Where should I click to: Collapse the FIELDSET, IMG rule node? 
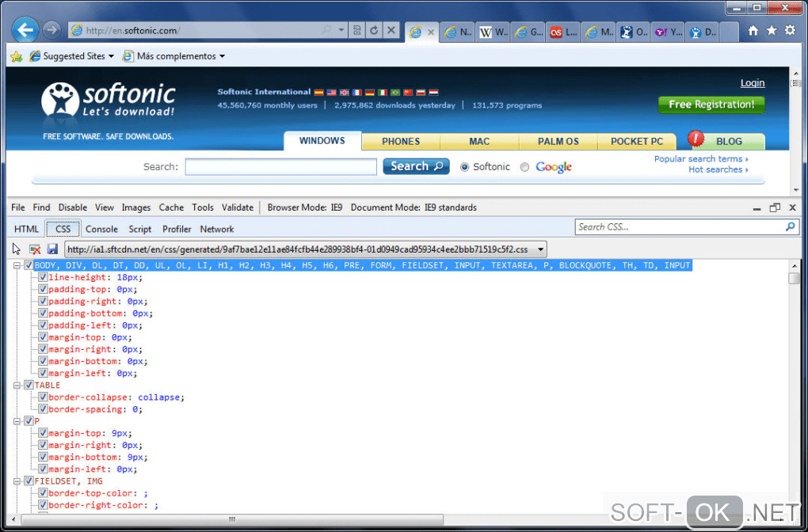click(17, 481)
